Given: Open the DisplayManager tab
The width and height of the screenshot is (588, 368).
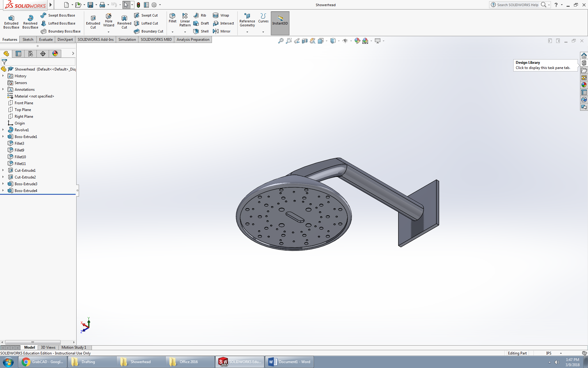Looking at the screenshot, I should tap(55, 54).
